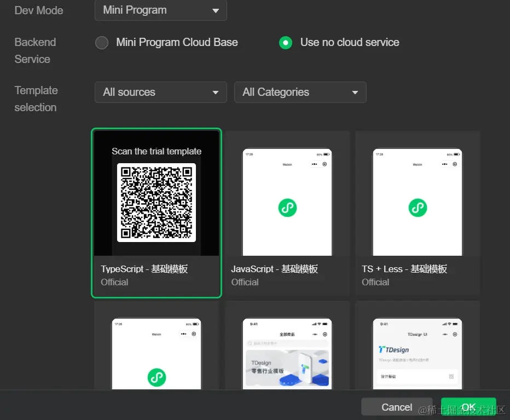Click the three-dots menu in JavaScript template preview
Screen dimensions: 510x420
[314, 164]
